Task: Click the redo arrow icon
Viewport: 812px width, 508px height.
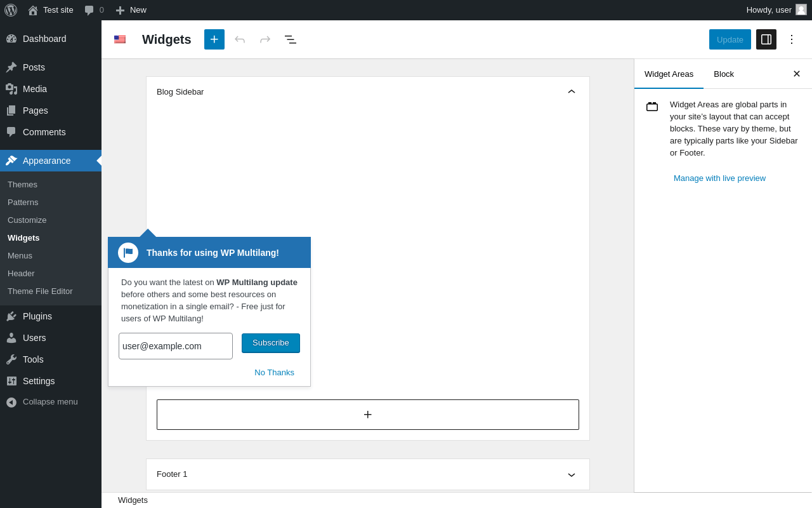Action: coord(265,39)
